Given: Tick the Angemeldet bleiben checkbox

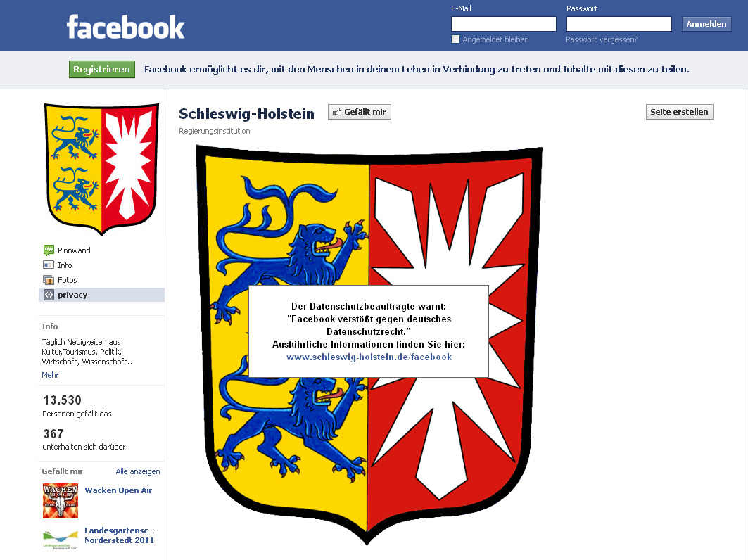Looking at the screenshot, I should click(455, 39).
